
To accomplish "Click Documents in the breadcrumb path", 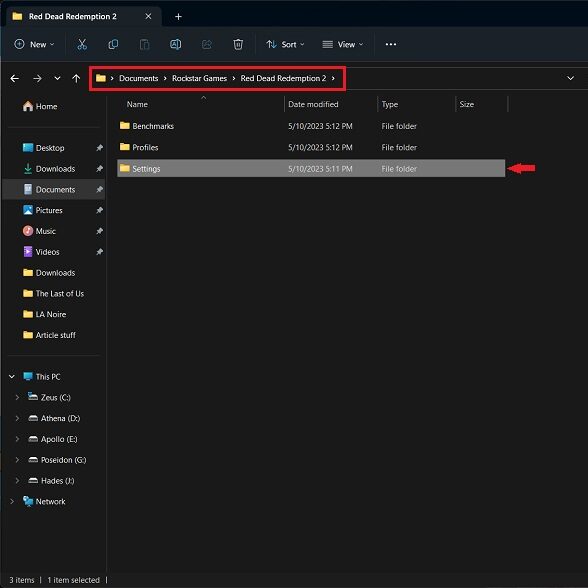I will [x=138, y=78].
